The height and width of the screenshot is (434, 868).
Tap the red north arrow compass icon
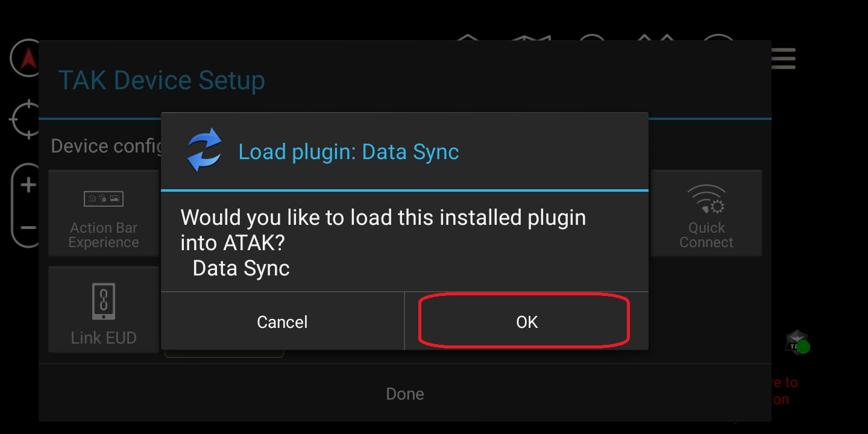pyautogui.click(x=25, y=58)
